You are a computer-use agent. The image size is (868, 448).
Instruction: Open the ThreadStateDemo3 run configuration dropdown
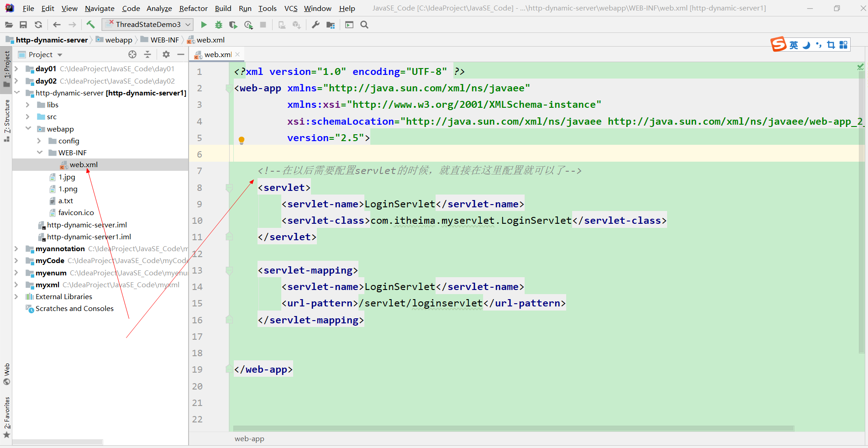(x=147, y=25)
